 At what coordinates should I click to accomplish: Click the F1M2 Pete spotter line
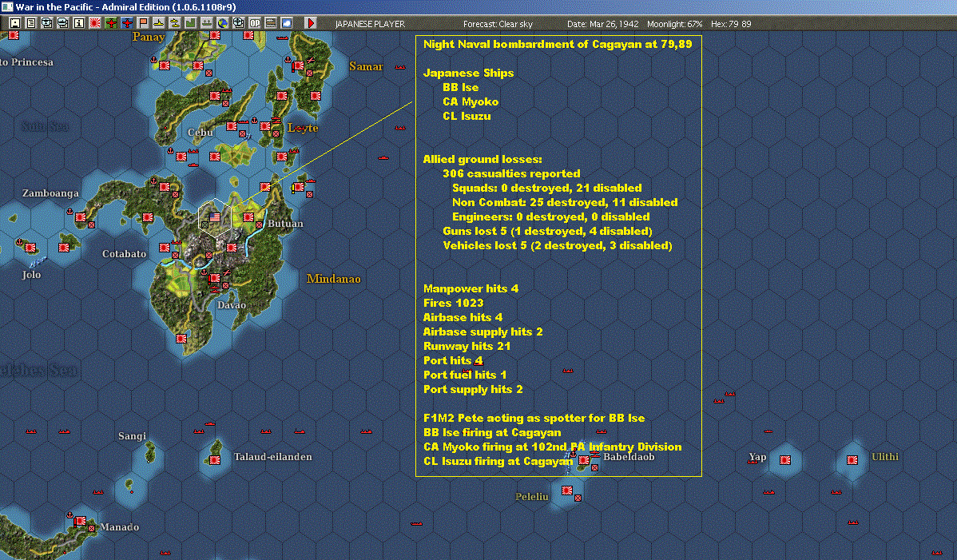tap(534, 418)
